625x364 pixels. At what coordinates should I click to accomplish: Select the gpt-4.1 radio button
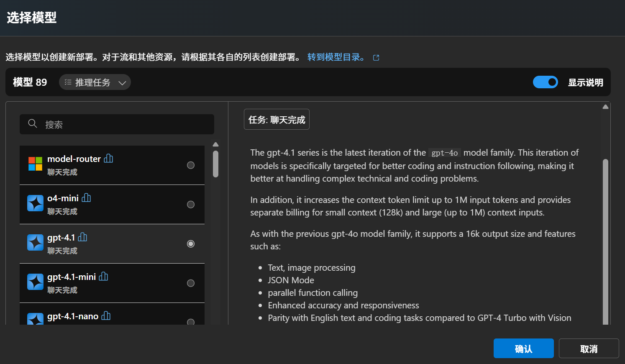(191, 244)
